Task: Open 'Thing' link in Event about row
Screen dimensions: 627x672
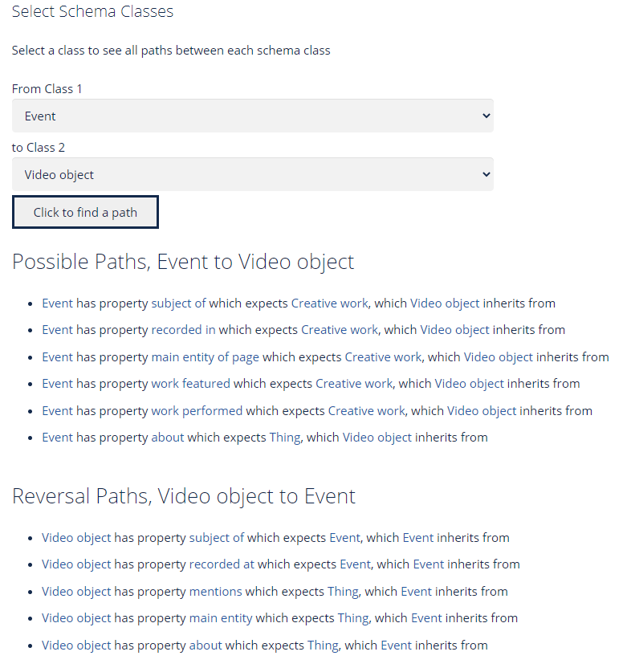Action: tap(285, 438)
